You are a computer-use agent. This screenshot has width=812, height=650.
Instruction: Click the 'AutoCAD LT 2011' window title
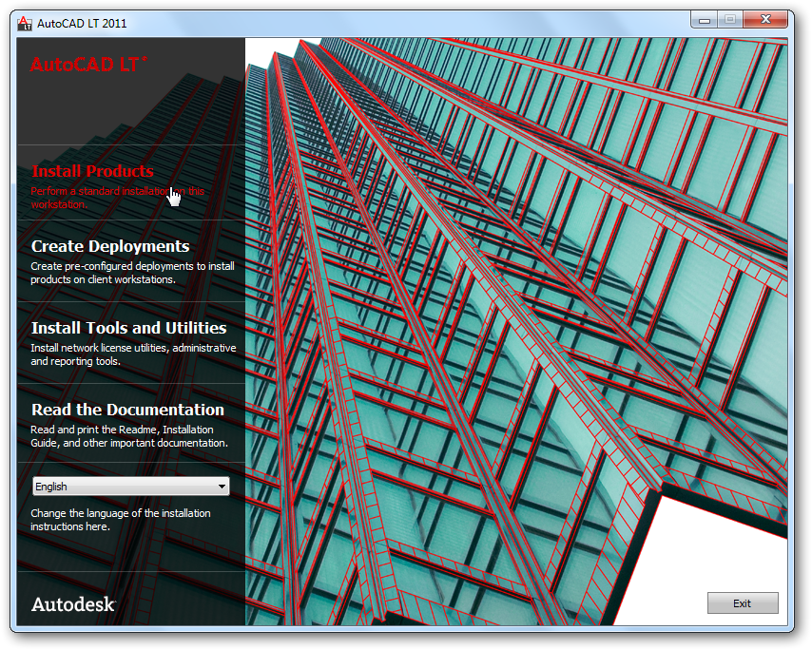[82, 24]
